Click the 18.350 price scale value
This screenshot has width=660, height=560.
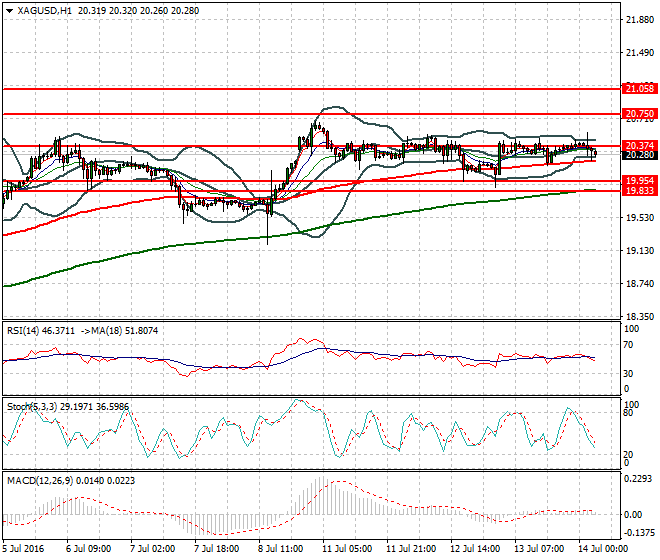point(640,317)
